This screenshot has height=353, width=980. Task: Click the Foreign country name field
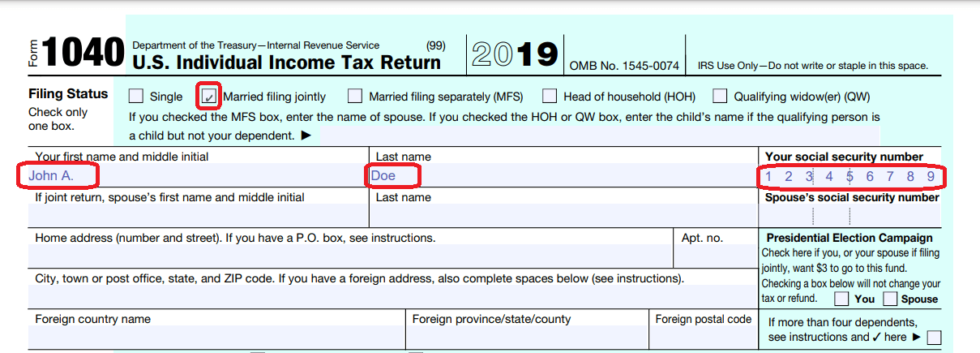216,337
